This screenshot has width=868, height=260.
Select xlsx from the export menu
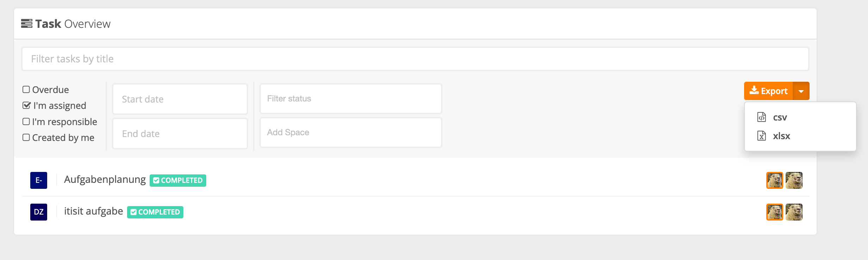tap(781, 136)
